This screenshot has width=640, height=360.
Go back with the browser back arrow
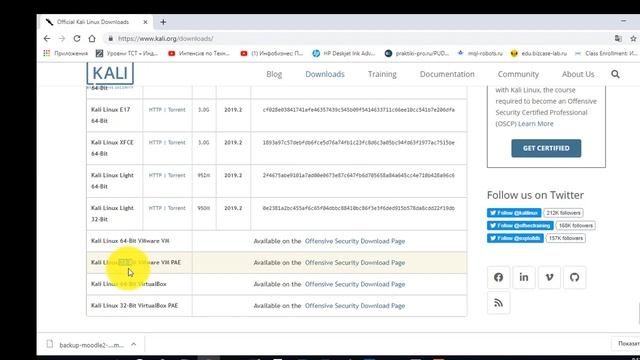pos(47,38)
